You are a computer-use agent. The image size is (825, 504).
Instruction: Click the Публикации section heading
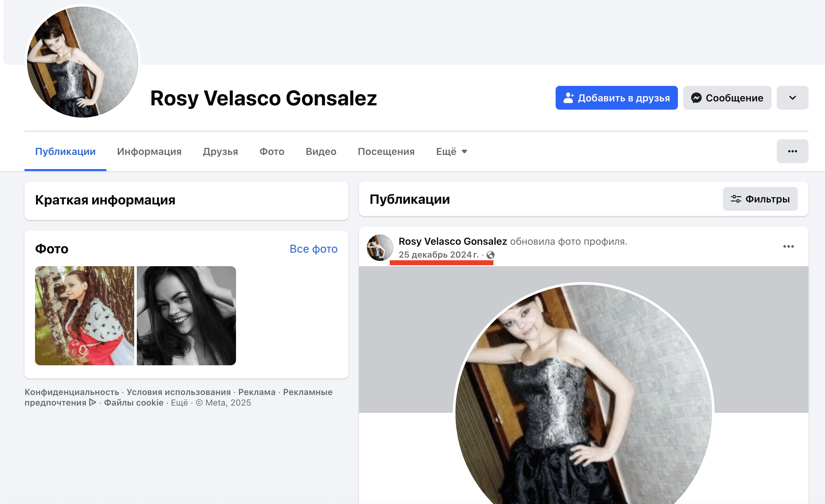(x=410, y=199)
